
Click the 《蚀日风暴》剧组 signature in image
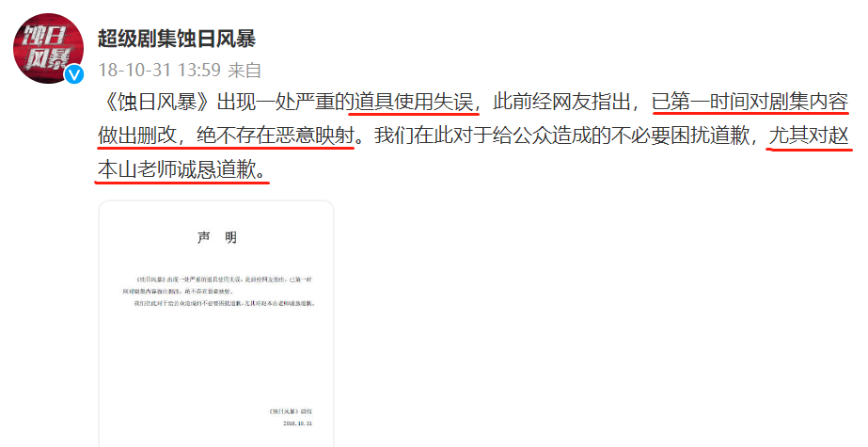tap(291, 411)
